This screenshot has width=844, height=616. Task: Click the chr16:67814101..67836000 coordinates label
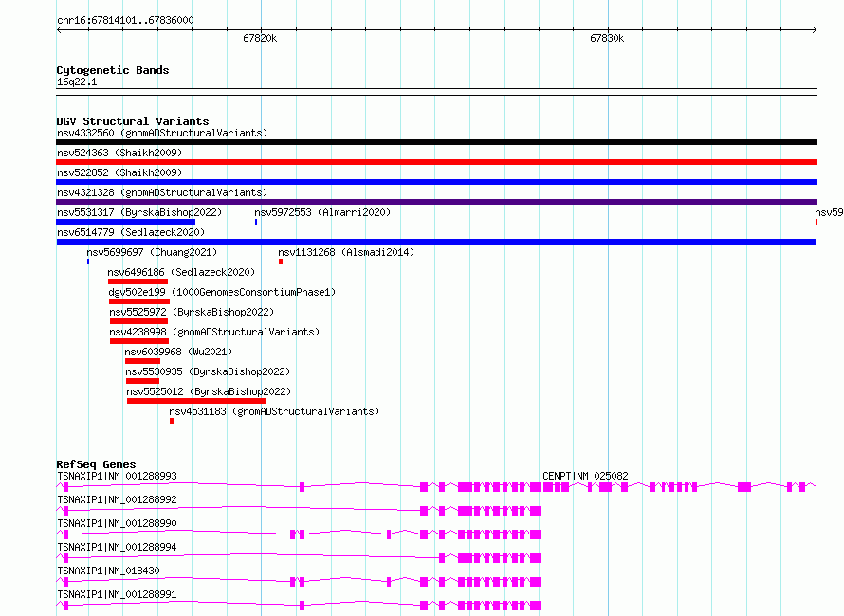click(125, 21)
